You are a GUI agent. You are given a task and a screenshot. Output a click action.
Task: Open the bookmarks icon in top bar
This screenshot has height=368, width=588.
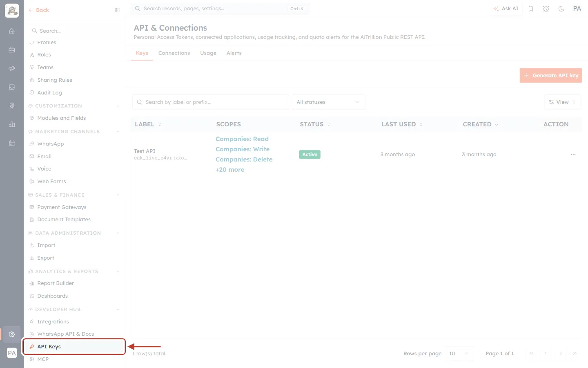tap(531, 9)
